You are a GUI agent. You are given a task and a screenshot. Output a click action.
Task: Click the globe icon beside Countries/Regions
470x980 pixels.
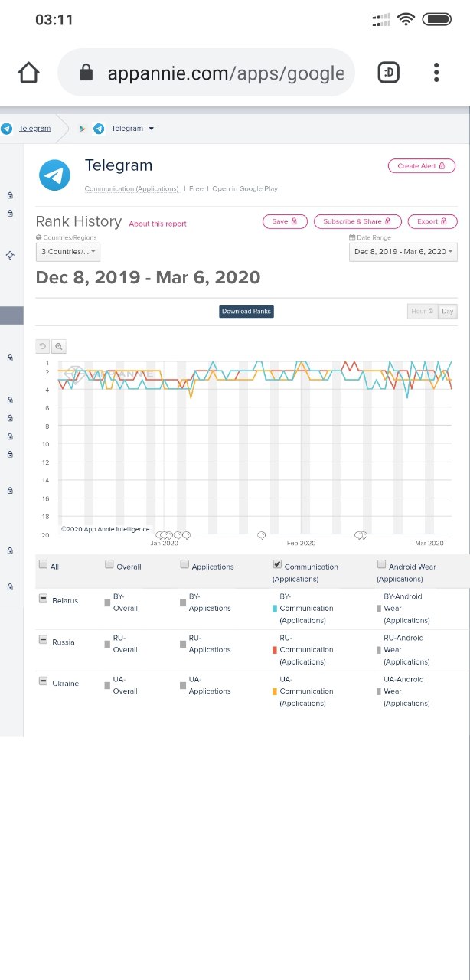tap(39, 237)
